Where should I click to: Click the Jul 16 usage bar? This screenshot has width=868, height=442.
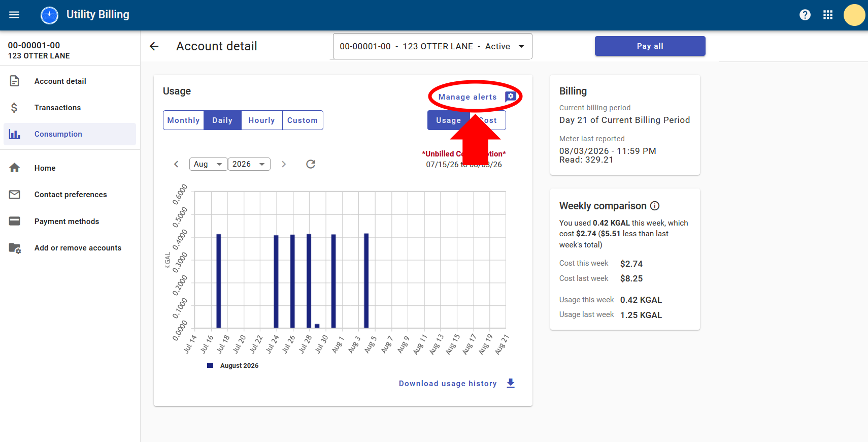pos(219,281)
